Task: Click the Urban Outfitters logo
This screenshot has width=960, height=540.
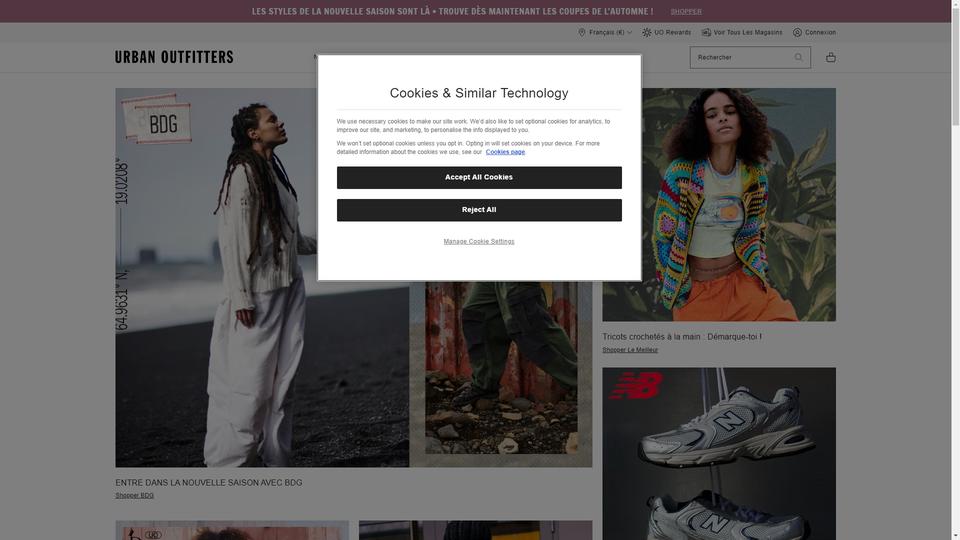Action: (174, 57)
